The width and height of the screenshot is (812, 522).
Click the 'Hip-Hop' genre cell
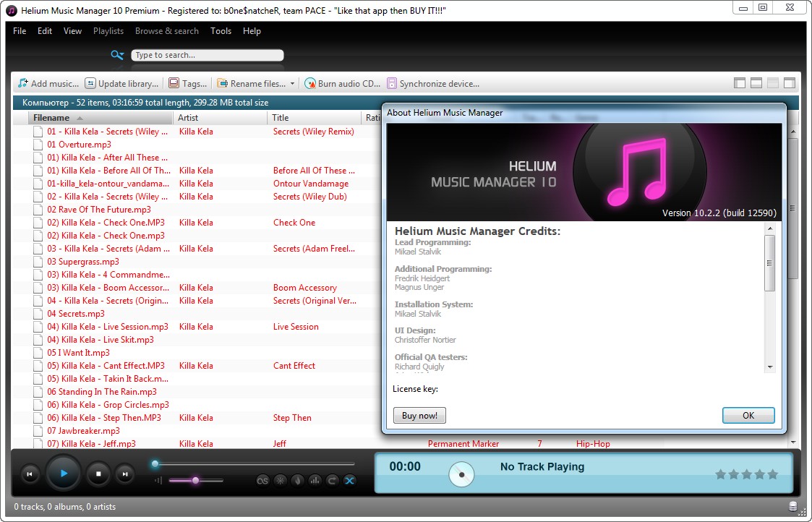[593, 444]
